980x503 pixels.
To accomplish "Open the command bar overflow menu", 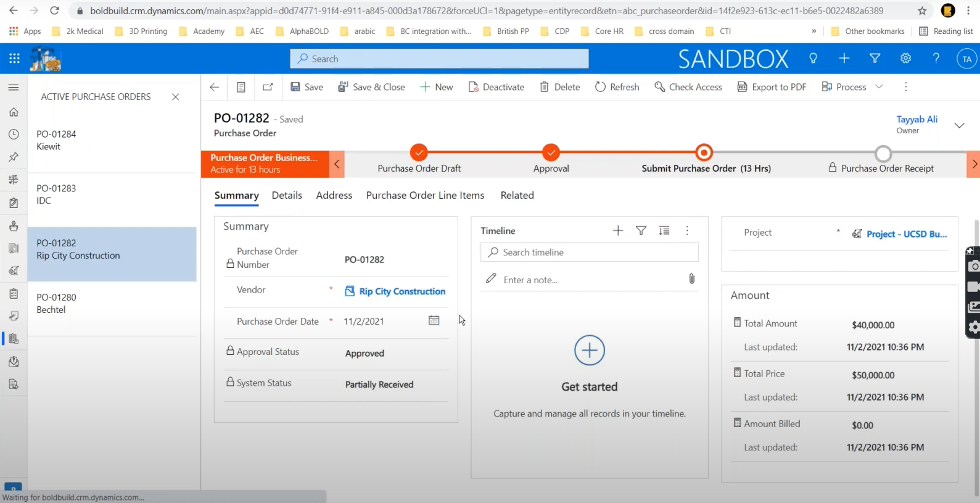I will (905, 87).
